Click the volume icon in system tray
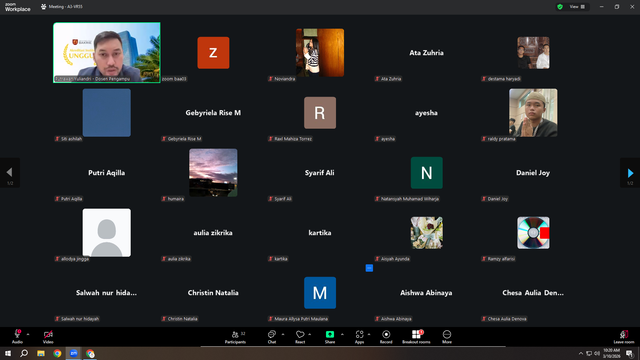640x360 pixels. coord(597,353)
